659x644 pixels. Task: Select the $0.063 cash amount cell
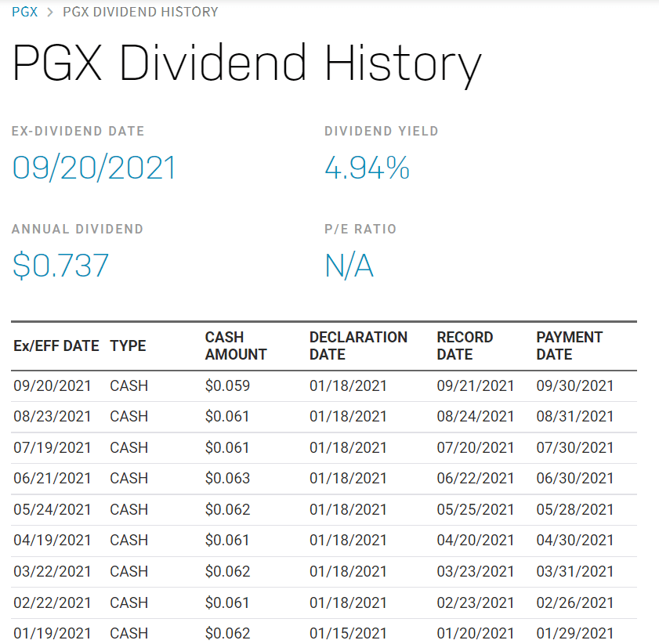(x=227, y=478)
